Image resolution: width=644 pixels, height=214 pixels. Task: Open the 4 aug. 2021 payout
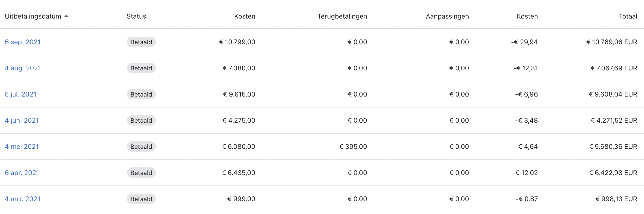click(x=23, y=68)
